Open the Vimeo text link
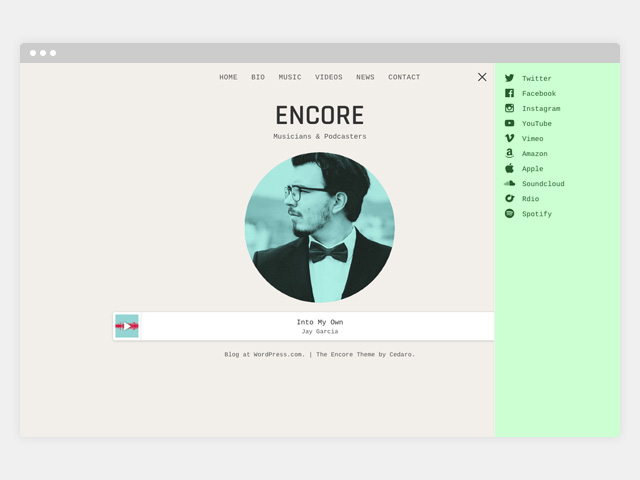640x480 pixels. click(533, 139)
